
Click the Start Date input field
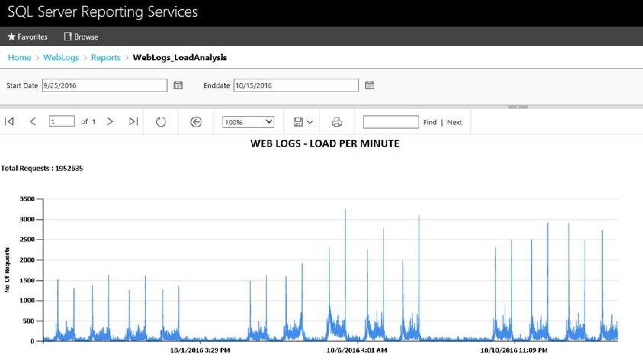[104, 85]
